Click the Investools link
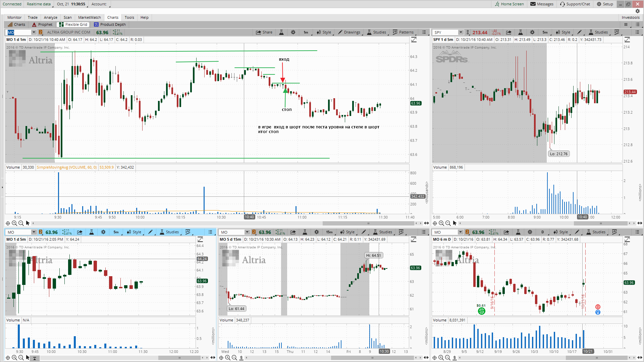The image size is (644, 362). (631, 17)
